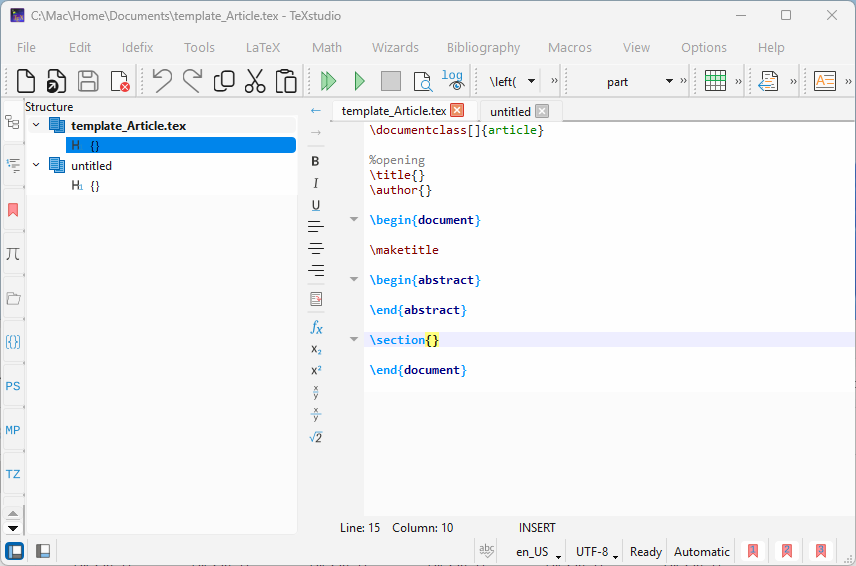The height and width of the screenshot is (566, 856).
Task: View the compilation log
Action: pos(453,80)
